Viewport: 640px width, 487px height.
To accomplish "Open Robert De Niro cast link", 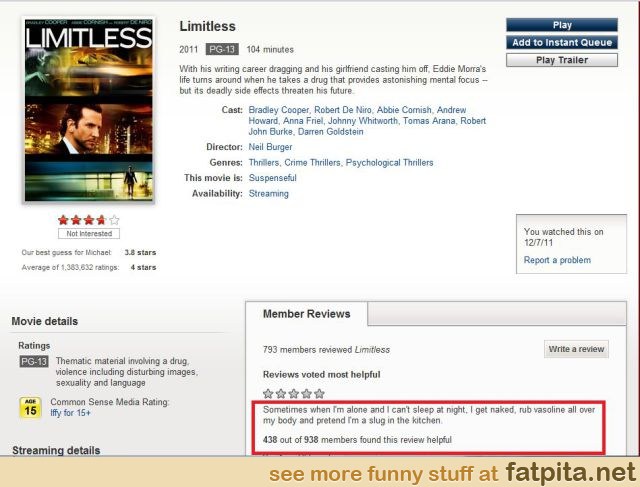I will click(343, 110).
